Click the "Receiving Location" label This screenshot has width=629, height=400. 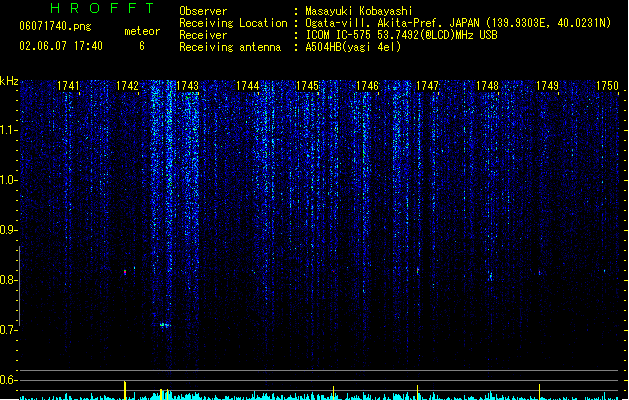233,23
